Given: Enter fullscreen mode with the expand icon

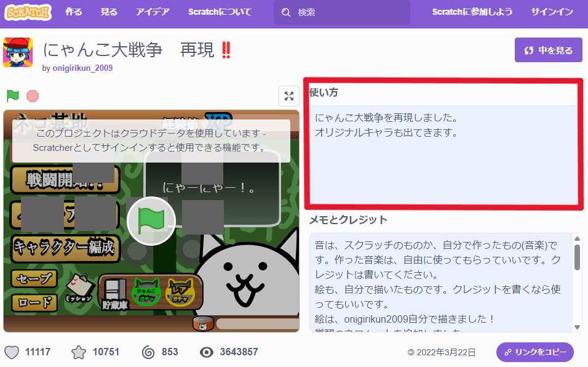Looking at the screenshot, I should (289, 95).
